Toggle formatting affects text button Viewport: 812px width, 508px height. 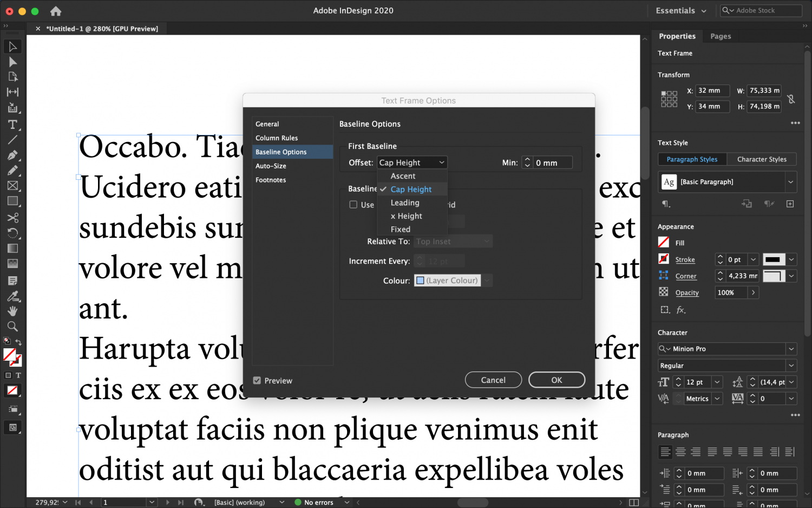pyautogui.click(x=18, y=375)
